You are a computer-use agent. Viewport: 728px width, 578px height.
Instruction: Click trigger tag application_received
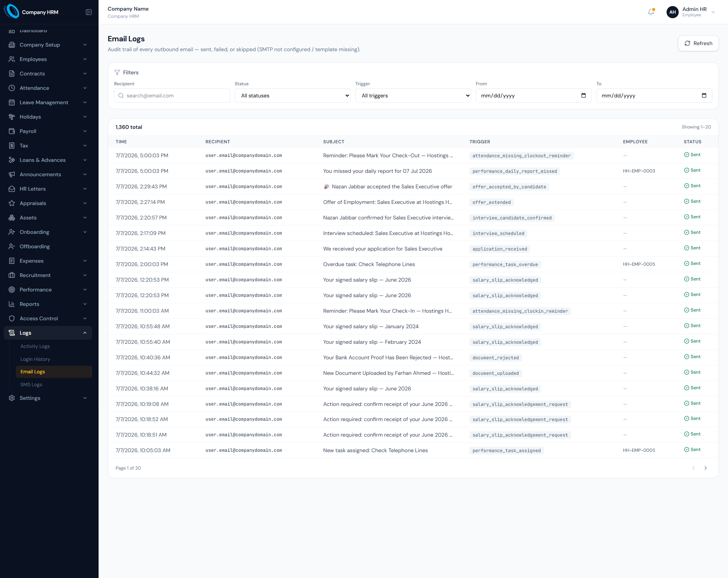coord(500,249)
